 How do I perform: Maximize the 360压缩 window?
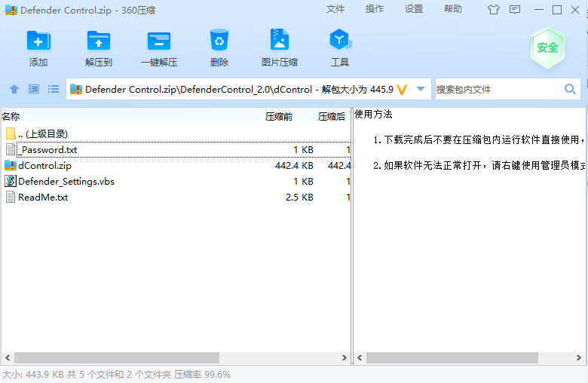pos(557,10)
